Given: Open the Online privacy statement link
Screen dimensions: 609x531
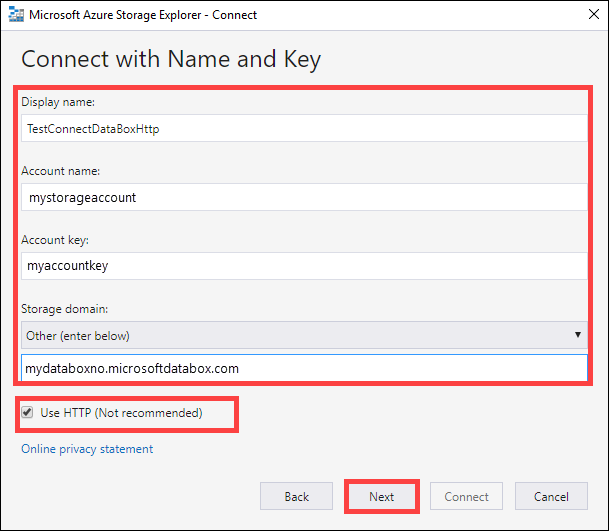Looking at the screenshot, I should pyautogui.click(x=87, y=449).
